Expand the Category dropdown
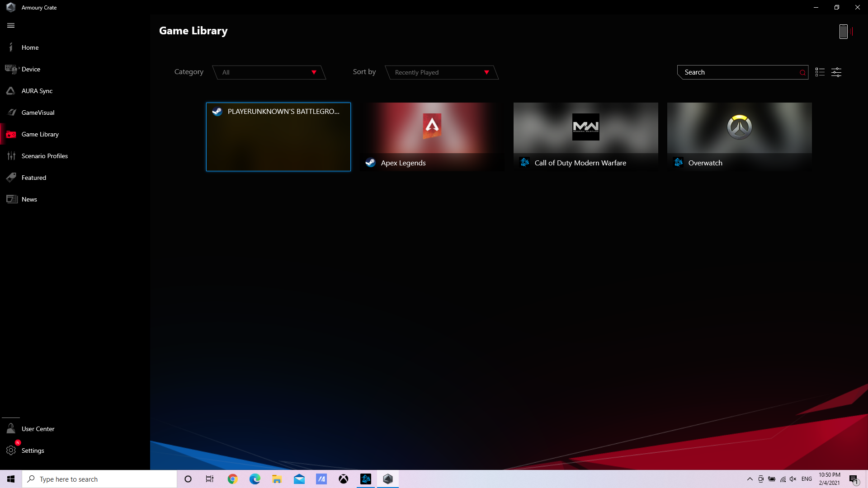Screen dimensions: 868x488 [269, 72]
